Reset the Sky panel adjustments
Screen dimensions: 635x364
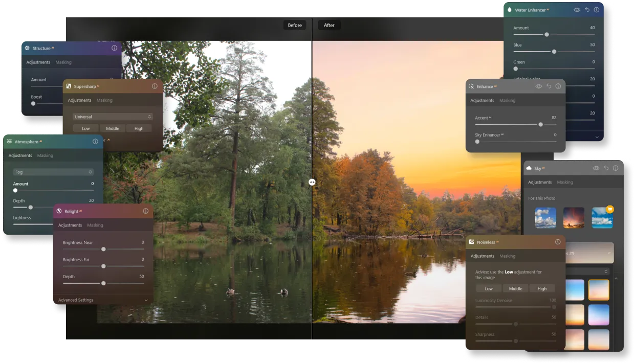coord(606,168)
